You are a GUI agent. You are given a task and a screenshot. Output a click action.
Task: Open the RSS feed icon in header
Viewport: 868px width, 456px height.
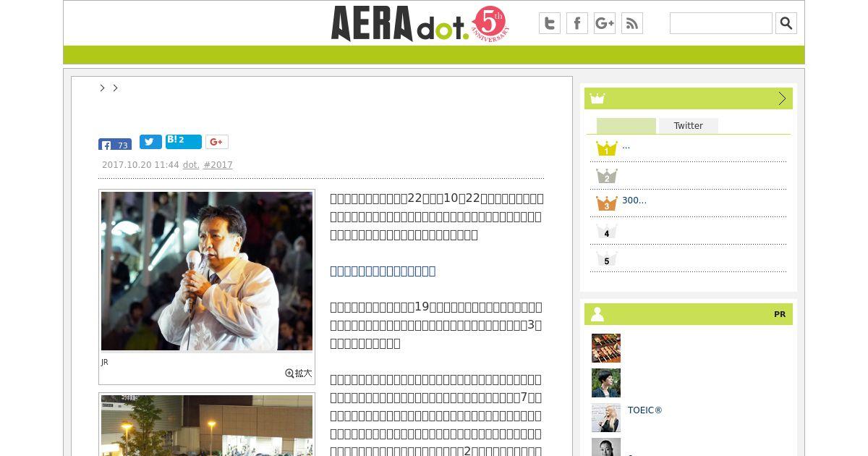[632, 23]
